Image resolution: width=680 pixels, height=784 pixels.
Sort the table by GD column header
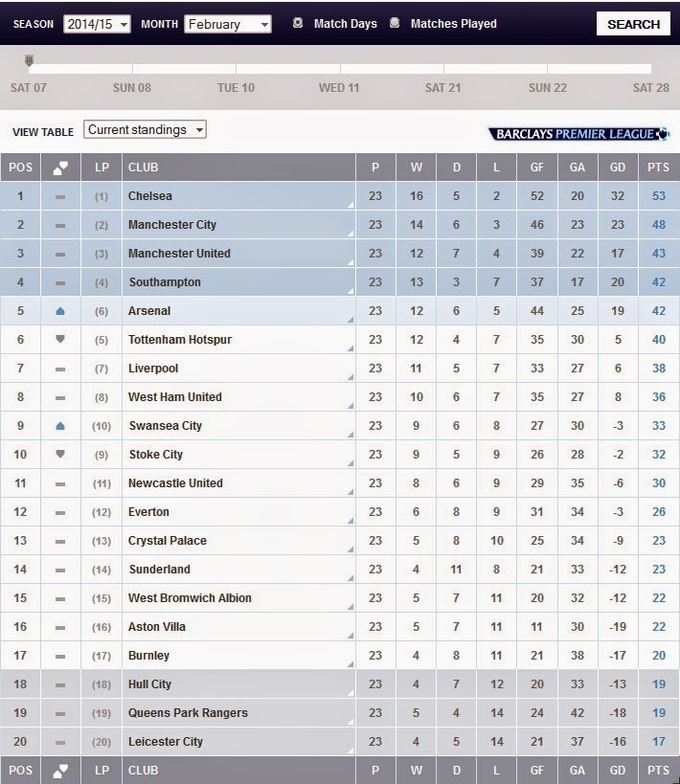618,168
